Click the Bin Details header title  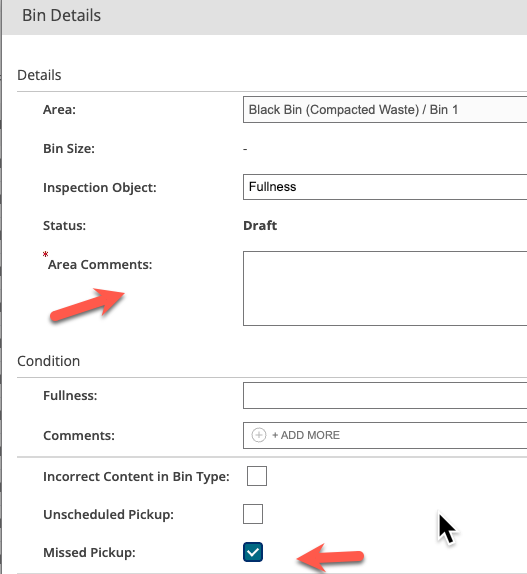click(61, 15)
